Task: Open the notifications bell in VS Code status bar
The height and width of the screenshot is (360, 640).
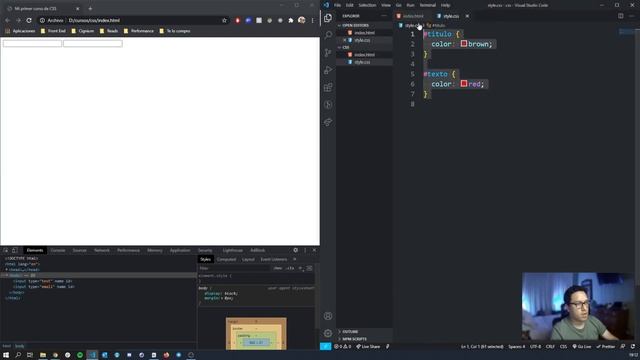Action: 633,347
